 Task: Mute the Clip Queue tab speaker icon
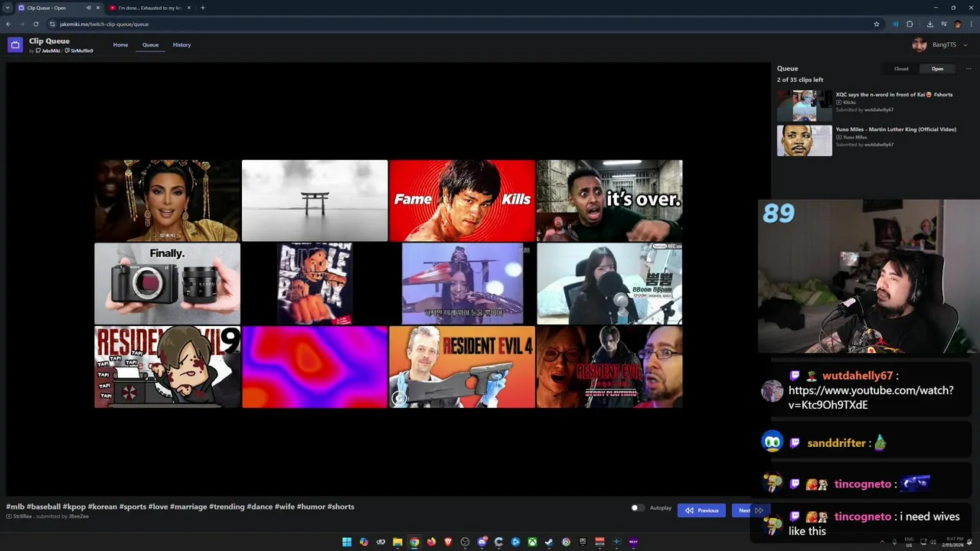coord(88,8)
